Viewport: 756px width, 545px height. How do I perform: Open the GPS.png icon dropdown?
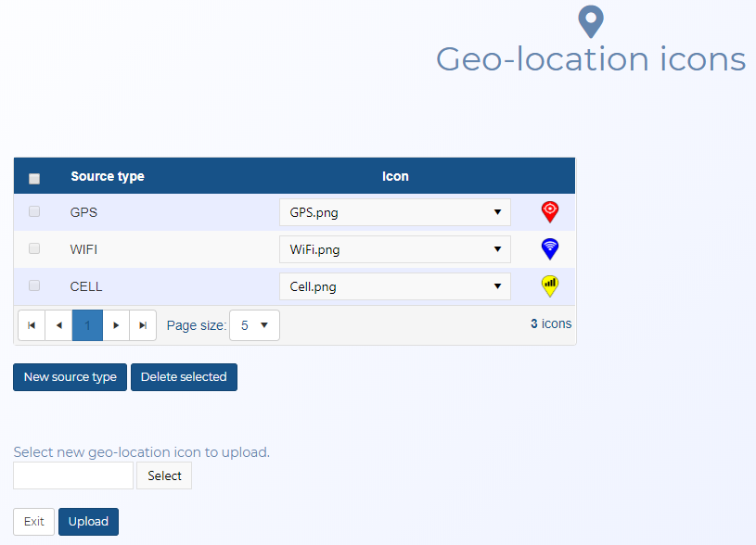[394, 212]
